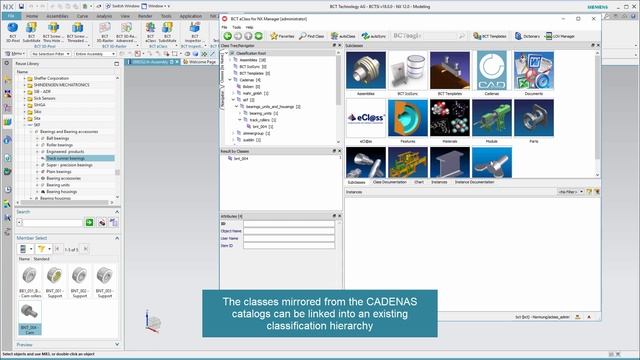Open Reuse Library tab in resource bar
This screenshot has width=640, height=360.
[7, 122]
